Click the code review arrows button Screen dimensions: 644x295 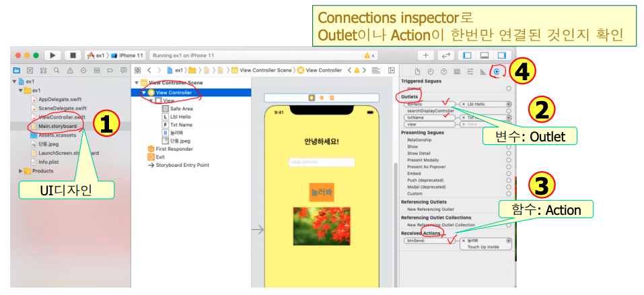click(x=445, y=55)
